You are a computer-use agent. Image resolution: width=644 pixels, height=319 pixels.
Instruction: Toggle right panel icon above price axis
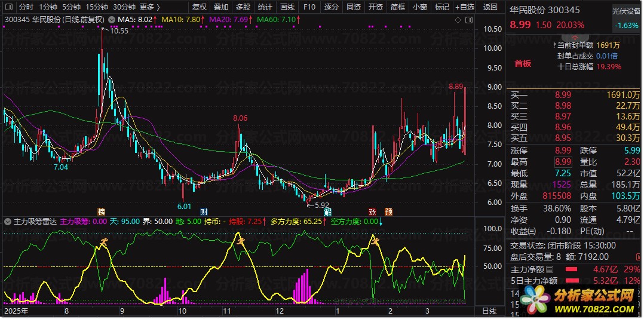click(468, 20)
